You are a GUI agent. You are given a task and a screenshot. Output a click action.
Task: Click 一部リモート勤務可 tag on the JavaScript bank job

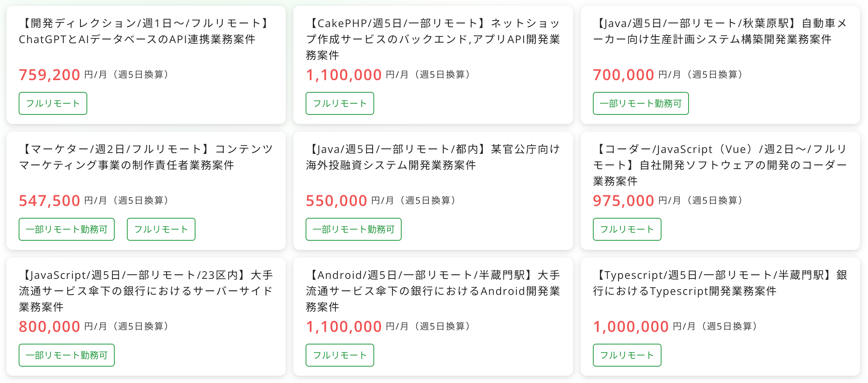click(x=67, y=355)
